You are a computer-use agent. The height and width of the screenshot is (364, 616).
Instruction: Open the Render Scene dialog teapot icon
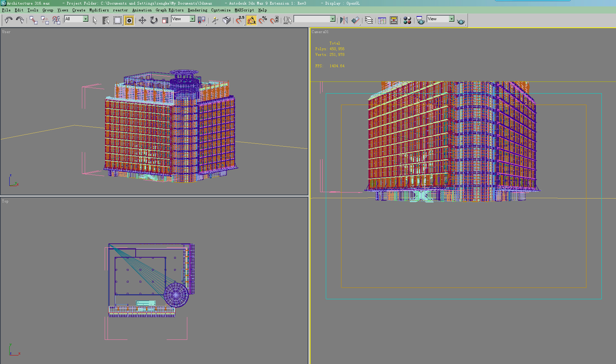pos(421,20)
